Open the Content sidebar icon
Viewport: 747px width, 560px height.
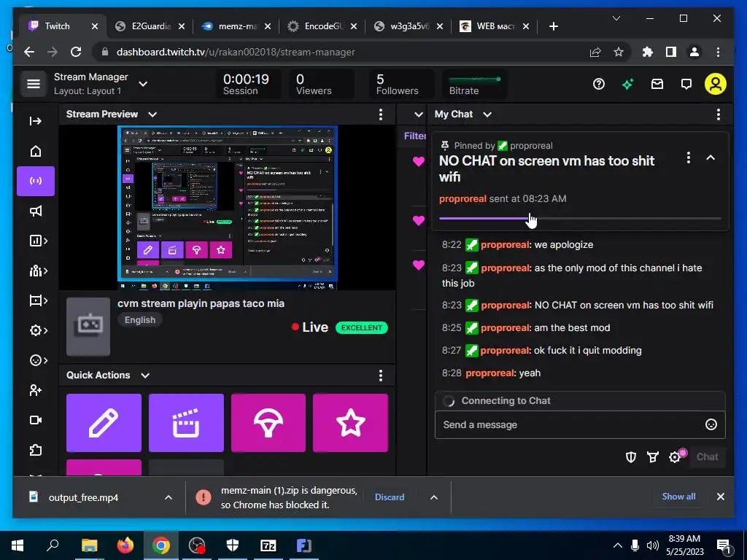click(x=38, y=300)
